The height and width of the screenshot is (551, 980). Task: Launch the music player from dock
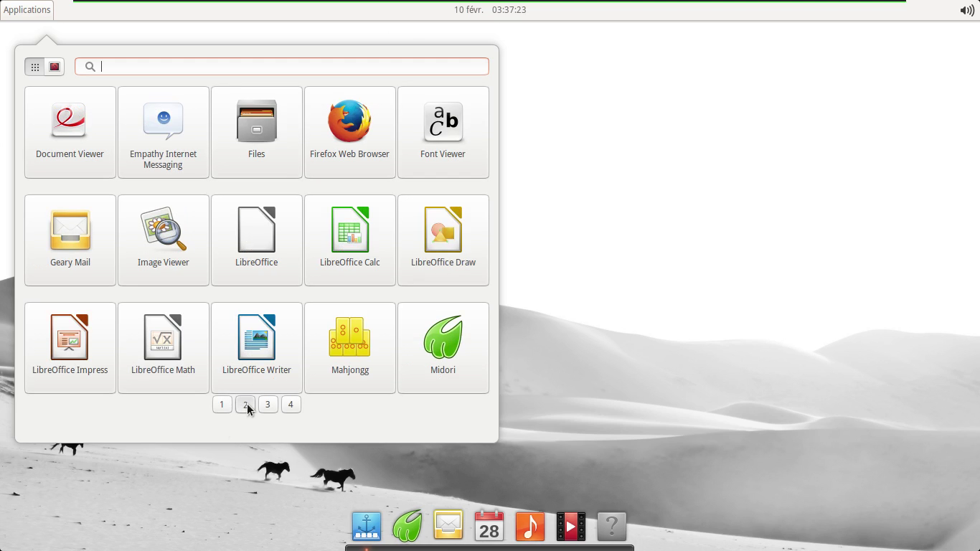click(530, 527)
